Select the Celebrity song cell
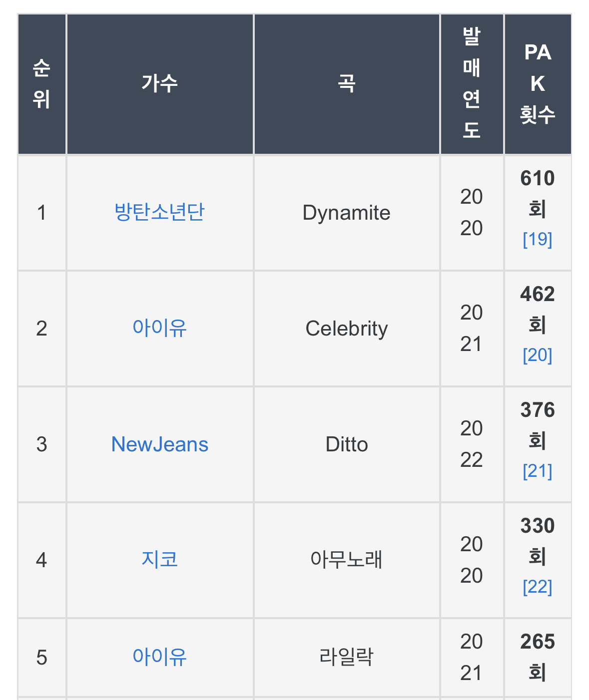The height and width of the screenshot is (700, 589). [x=347, y=329]
